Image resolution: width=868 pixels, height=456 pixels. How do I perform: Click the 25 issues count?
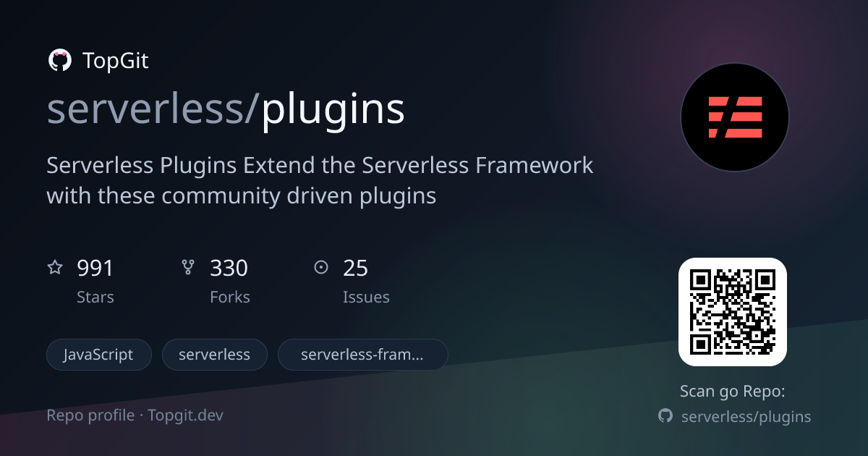click(355, 269)
